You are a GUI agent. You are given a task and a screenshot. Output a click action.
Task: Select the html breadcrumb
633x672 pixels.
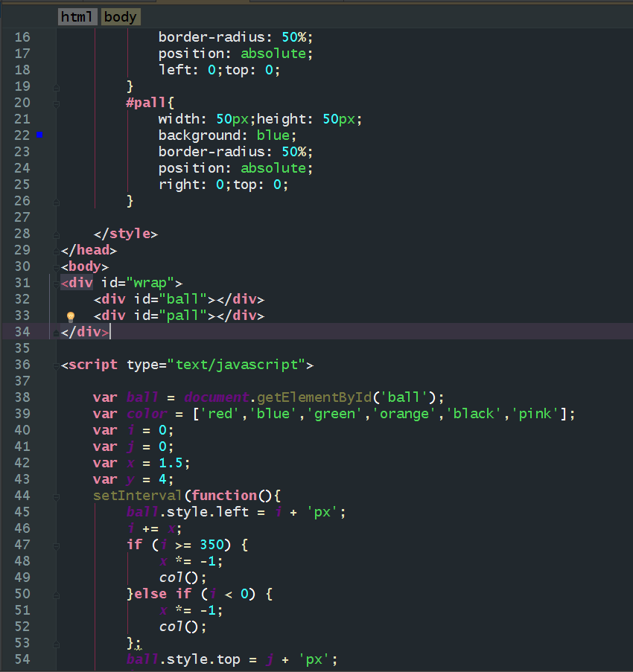point(77,16)
